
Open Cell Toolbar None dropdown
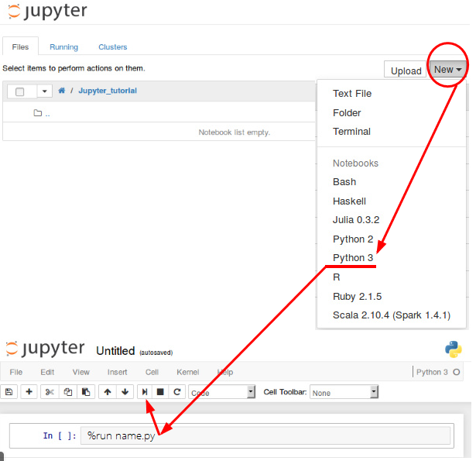click(x=344, y=392)
